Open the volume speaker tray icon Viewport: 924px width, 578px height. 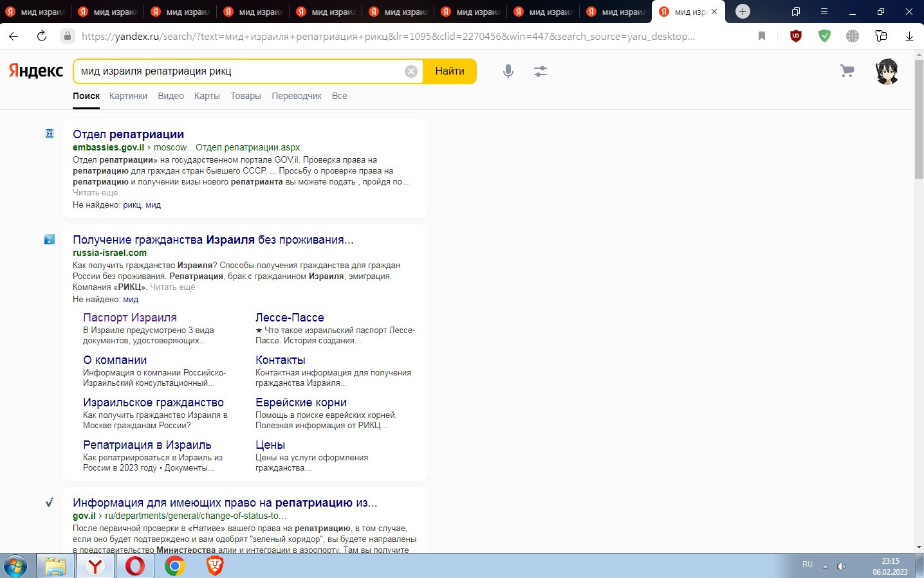841,566
